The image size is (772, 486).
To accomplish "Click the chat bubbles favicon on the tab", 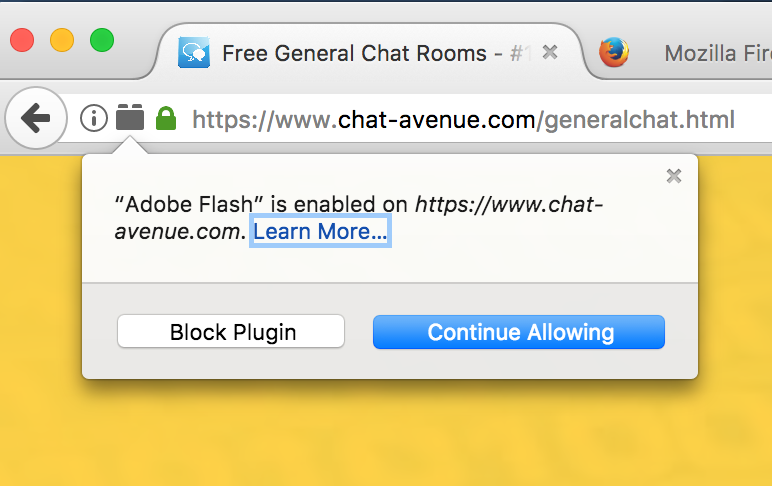I will (x=193, y=53).
